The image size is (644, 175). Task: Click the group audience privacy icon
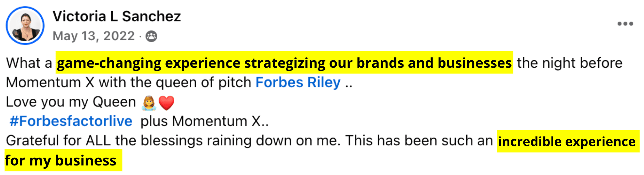click(x=151, y=36)
